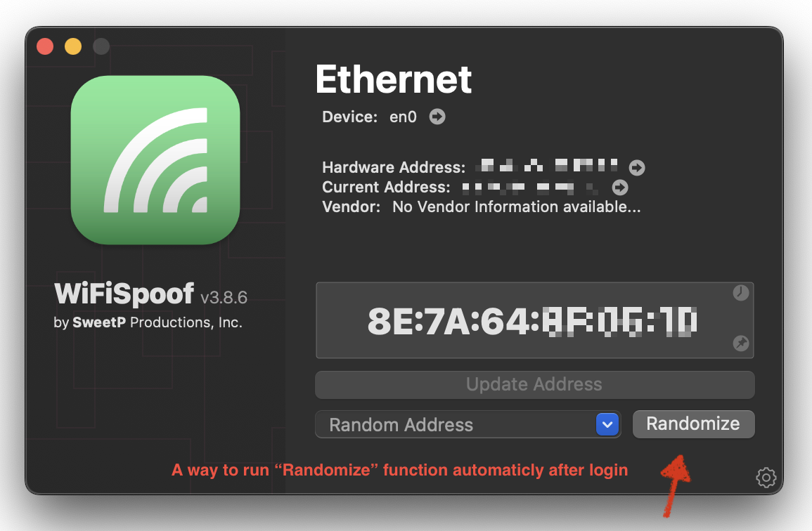This screenshot has height=531, width=812.
Task: Click the arrow icon beside Current Address
Action: click(x=620, y=188)
